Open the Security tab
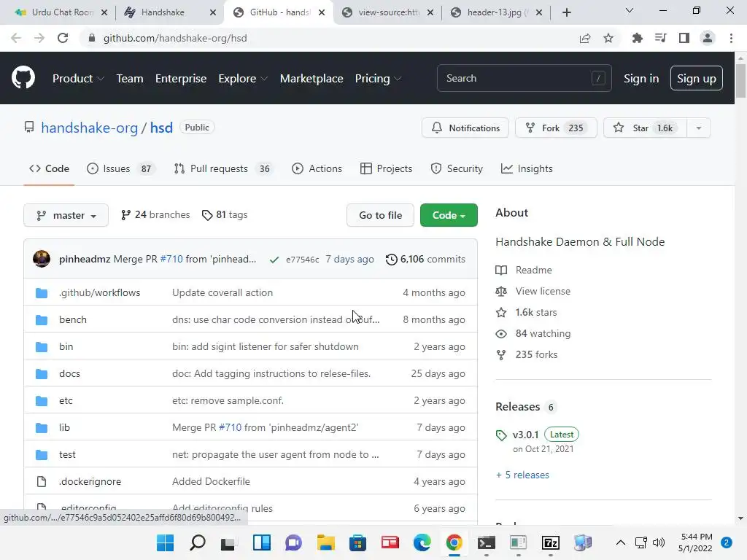Viewport: 747px width, 560px height. (x=457, y=168)
